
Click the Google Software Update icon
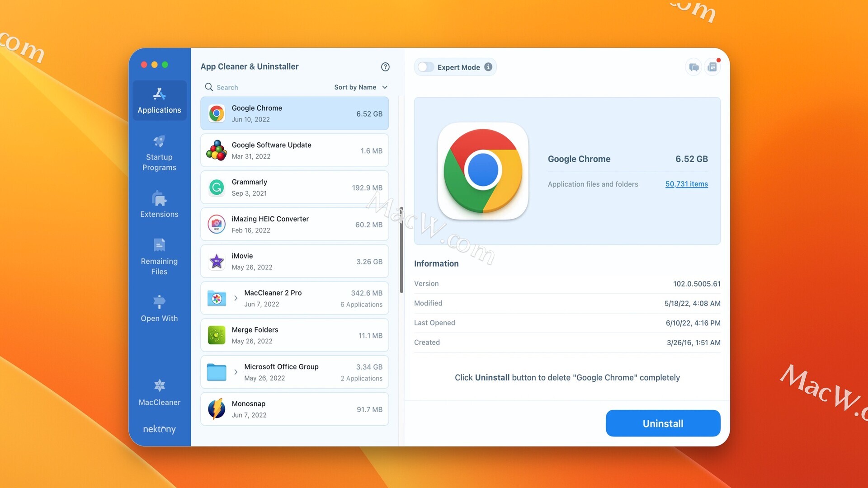coord(217,150)
